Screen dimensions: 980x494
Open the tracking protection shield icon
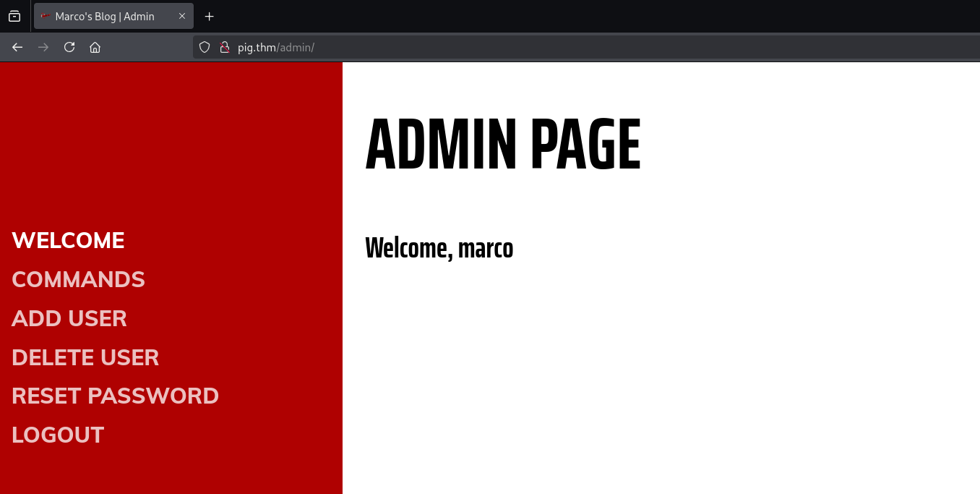pos(205,48)
